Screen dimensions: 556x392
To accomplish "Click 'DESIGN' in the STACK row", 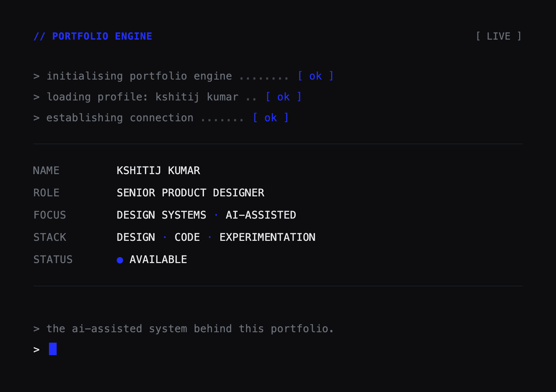I will pos(136,237).
